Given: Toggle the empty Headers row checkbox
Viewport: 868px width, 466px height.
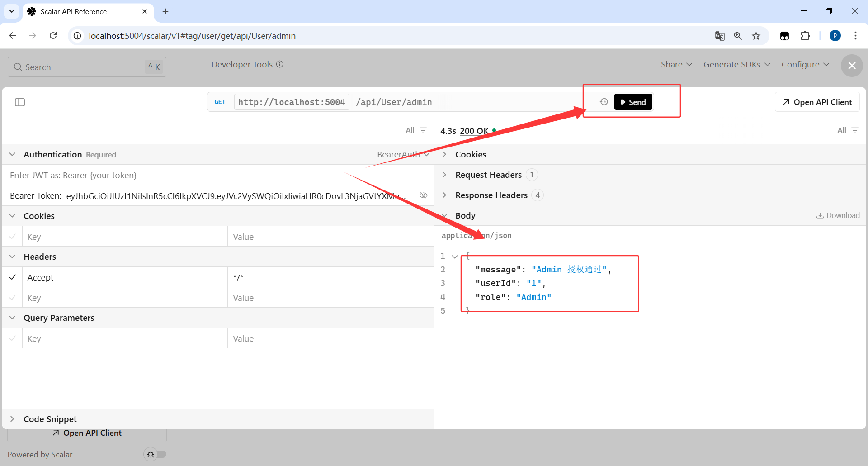Looking at the screenshot, I should tap(12, 297).
